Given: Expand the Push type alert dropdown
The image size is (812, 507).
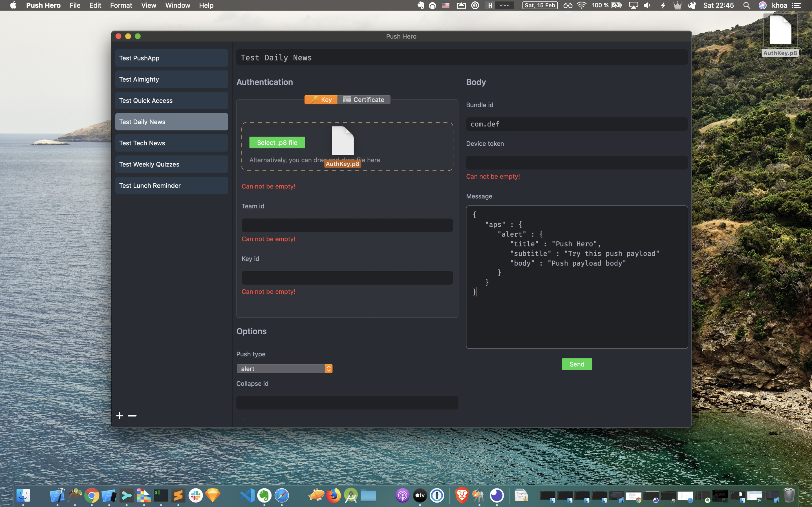Looking at the screenshot, I should click(x=284, y=368).
